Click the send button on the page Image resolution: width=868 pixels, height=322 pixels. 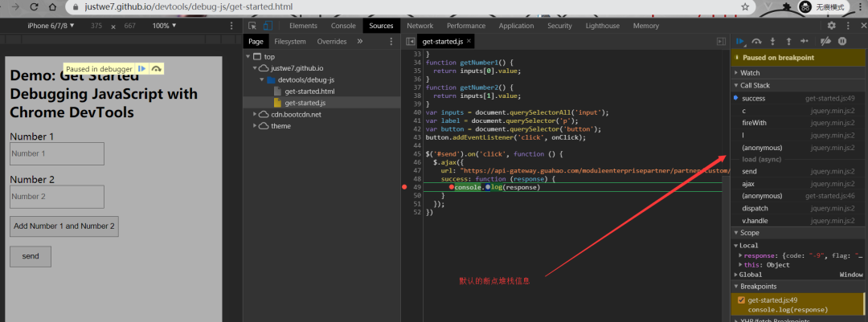[x=31, y=256]
